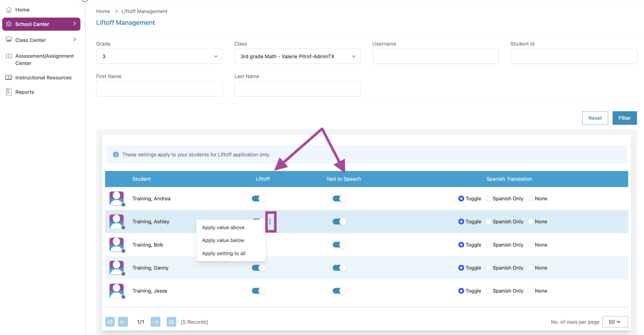
Task: Open the Reports document icon
Action: coord(9,92)
